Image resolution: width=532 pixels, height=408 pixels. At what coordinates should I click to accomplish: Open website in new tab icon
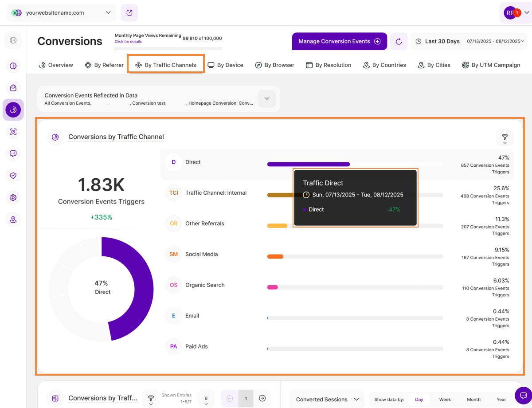tap(129, 13)
